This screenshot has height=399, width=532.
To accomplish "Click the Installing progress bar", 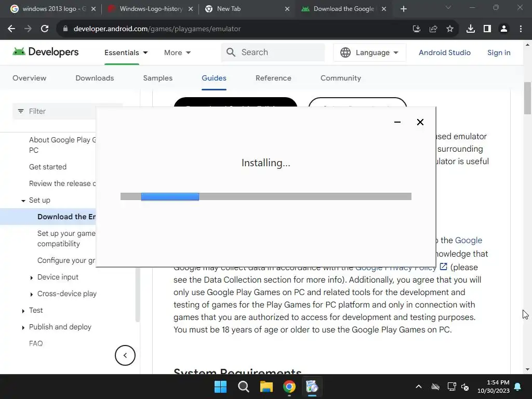I will (265, 196).
